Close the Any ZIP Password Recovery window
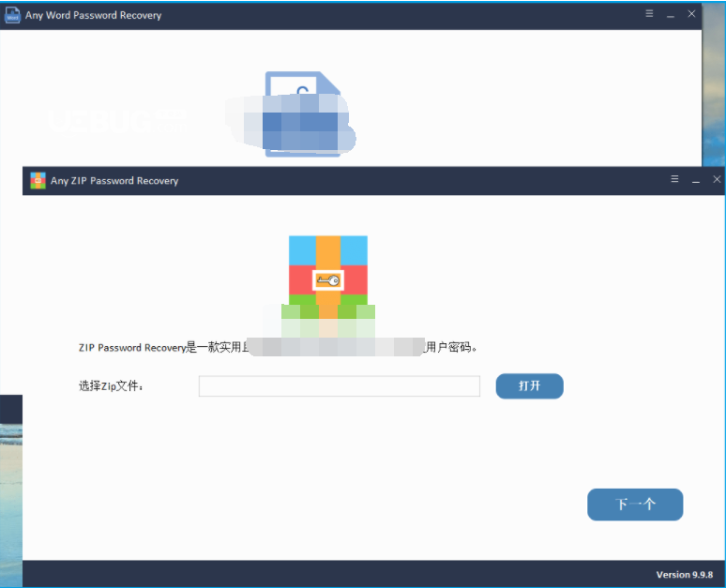The image size is (726, 588). (717, 179)
